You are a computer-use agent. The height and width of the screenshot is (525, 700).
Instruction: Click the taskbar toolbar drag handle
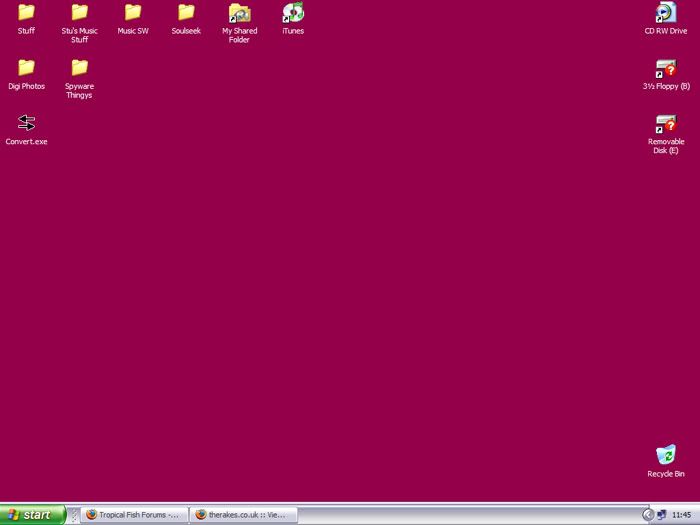point(74,515)
